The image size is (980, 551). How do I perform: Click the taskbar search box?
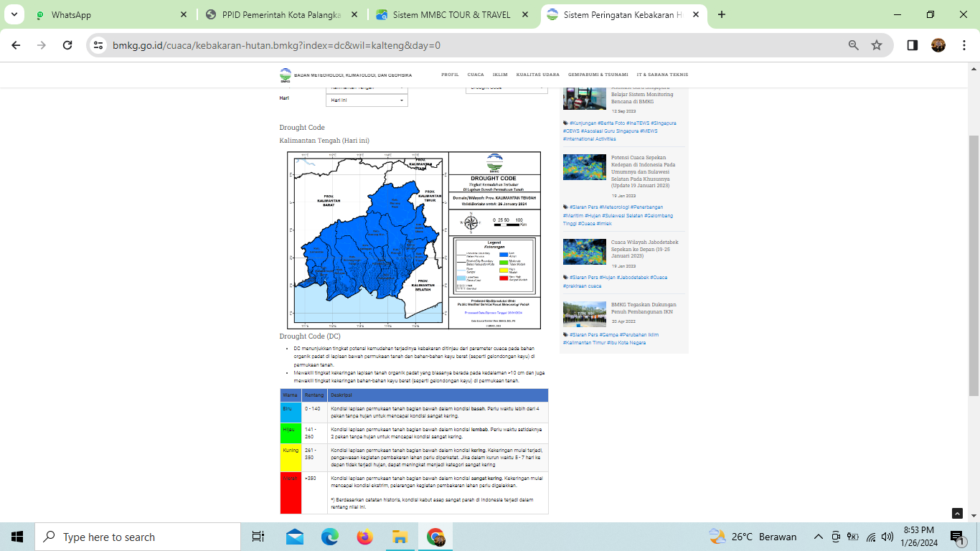[137, 537]
